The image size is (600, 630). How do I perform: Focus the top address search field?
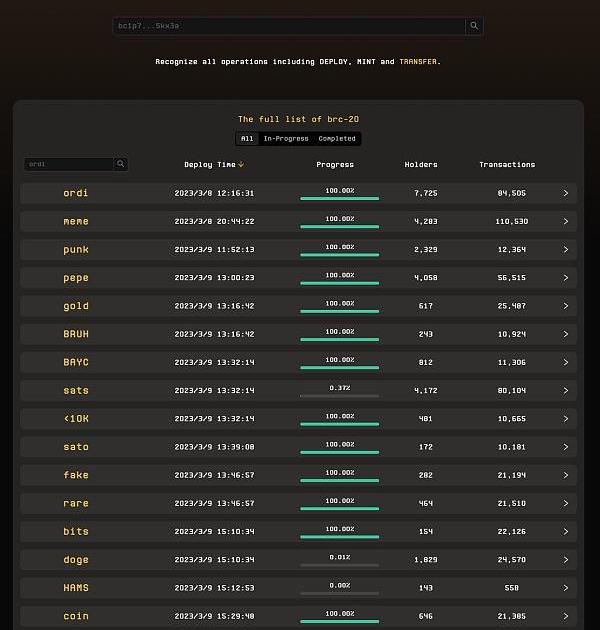click(x=289, y=26)
